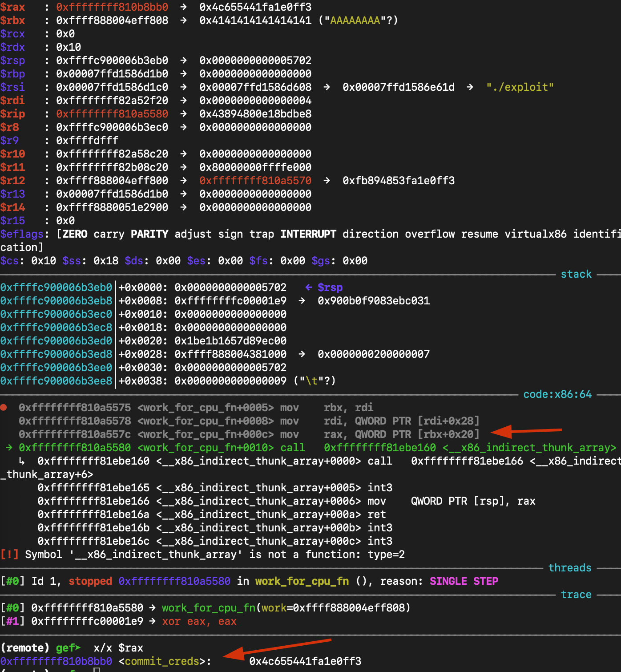621x672 pixels.
Task: Click the branch-target arrow before the thunk call
Action: (22, 461)
